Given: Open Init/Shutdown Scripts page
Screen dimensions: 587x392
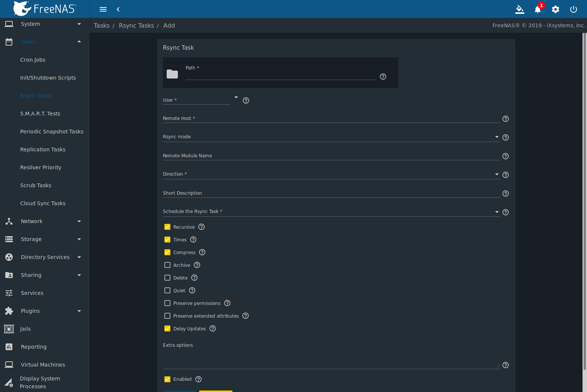Looking at the screenshot, I should coord(48,78).
